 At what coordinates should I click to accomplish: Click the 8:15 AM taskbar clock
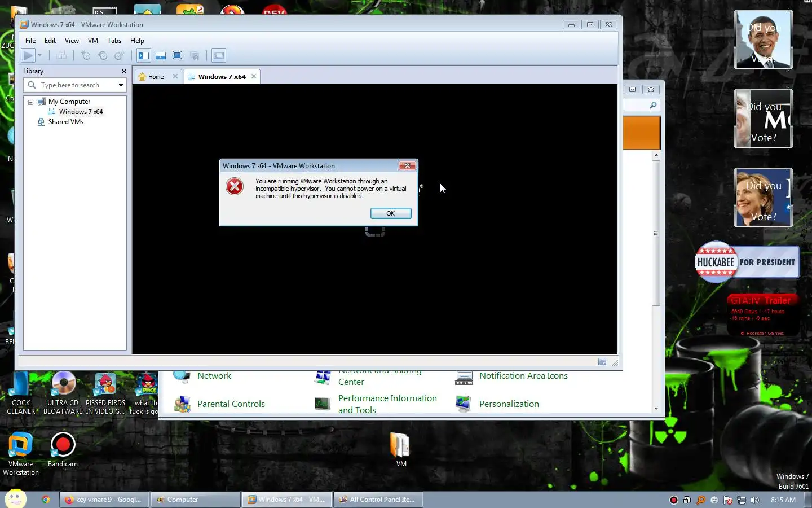[x=783, y=500]
